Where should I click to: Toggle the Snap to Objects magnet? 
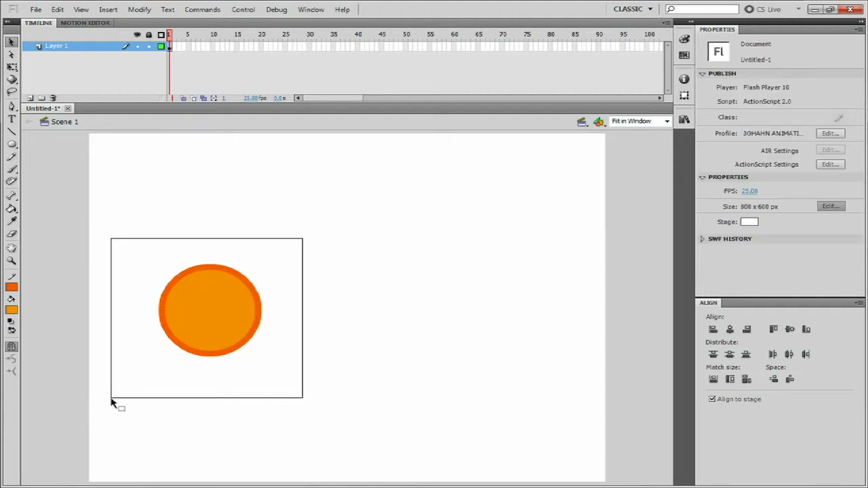coord(12,346)
